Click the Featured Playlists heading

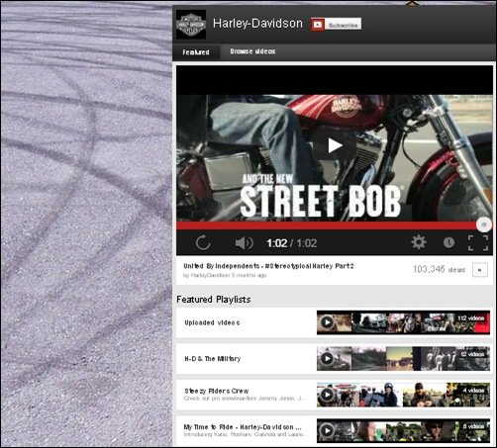click(214, 300)
